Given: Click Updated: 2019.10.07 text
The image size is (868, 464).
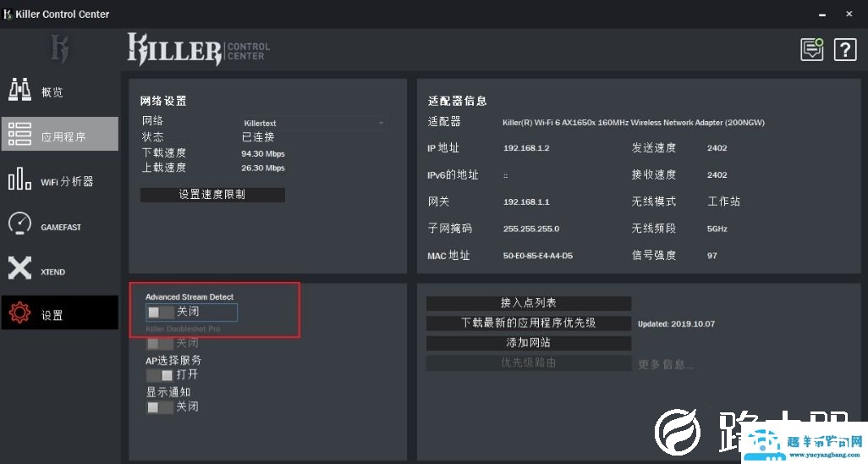Looking at the screenshot, I should pos(677,323).
